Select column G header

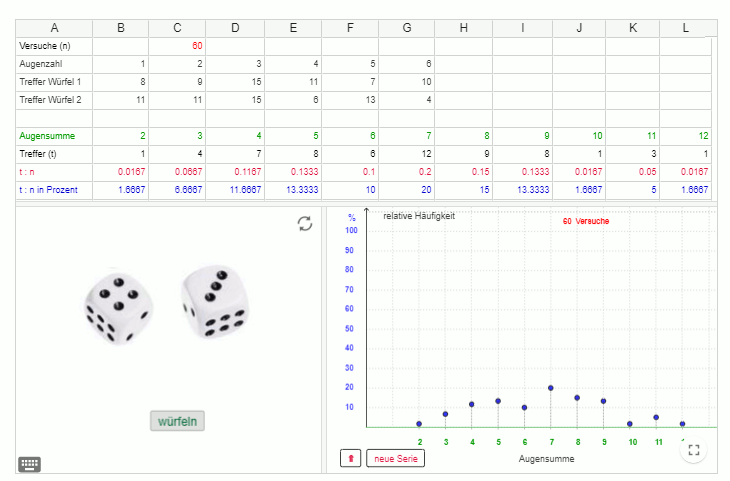(407, 28)
